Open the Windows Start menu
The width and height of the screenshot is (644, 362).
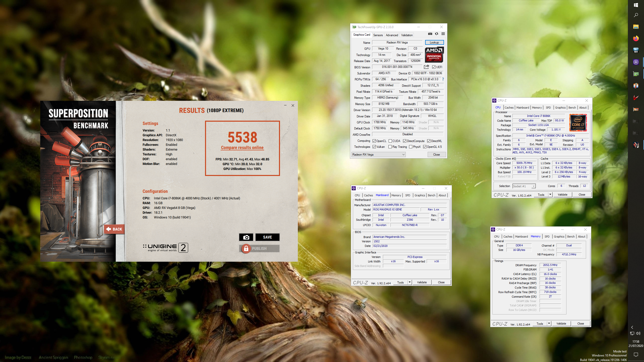click(x=636, y=5)
